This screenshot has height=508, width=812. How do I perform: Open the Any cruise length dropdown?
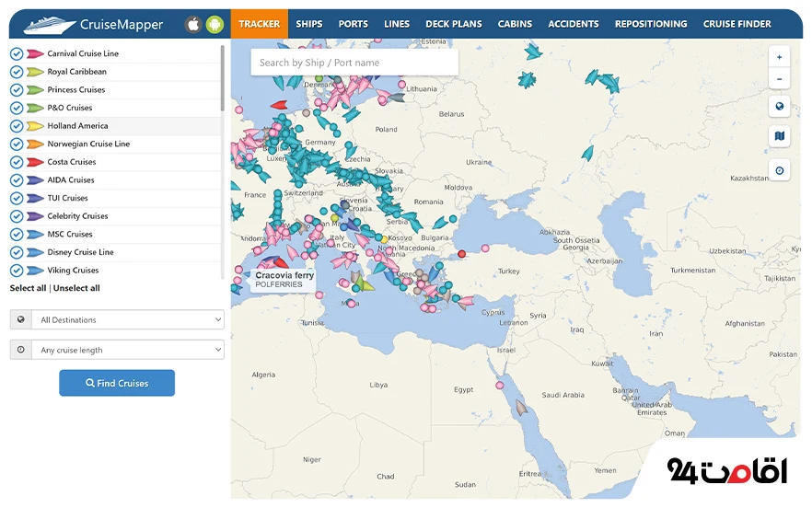pyautogui.click(x=128, y=350)
